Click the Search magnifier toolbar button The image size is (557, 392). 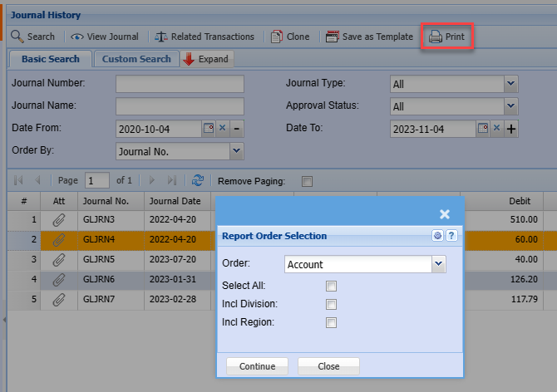pos(32,37)
